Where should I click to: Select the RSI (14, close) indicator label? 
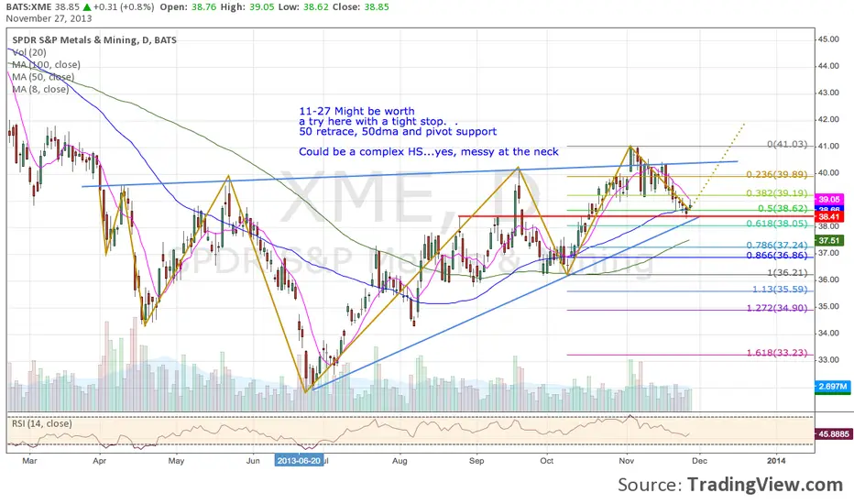[42, 423]
